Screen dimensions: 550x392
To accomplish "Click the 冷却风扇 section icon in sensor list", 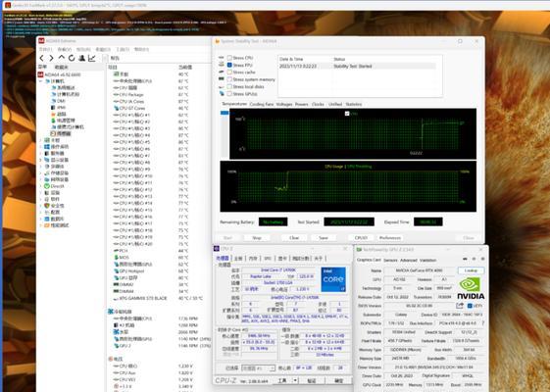I will [x=111, y=312].
